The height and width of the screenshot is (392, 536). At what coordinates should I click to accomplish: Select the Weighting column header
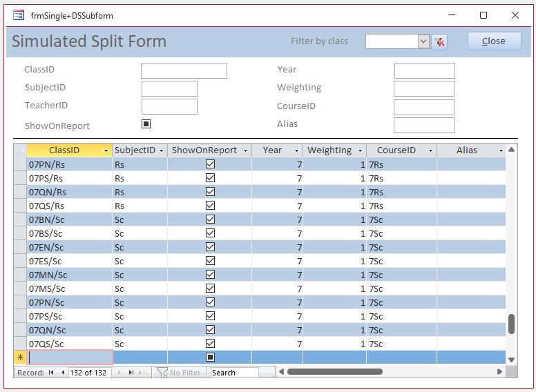click(329, 150)
